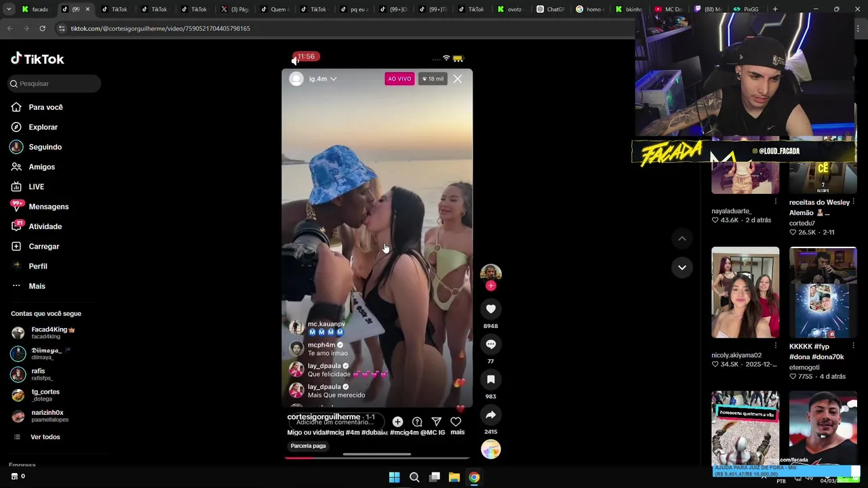Open options dots beside nayaladuarte_
This screenshot has height=488, width=868.
point(776,201)
